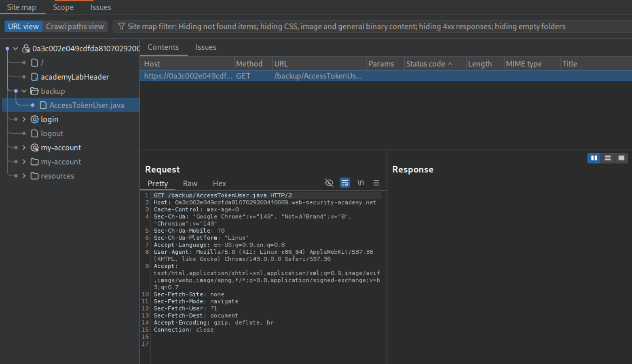Select the combined tabbed layout icon
Image resolution: width=632 pixels, height=364 pixels.
tap(621, 158)
